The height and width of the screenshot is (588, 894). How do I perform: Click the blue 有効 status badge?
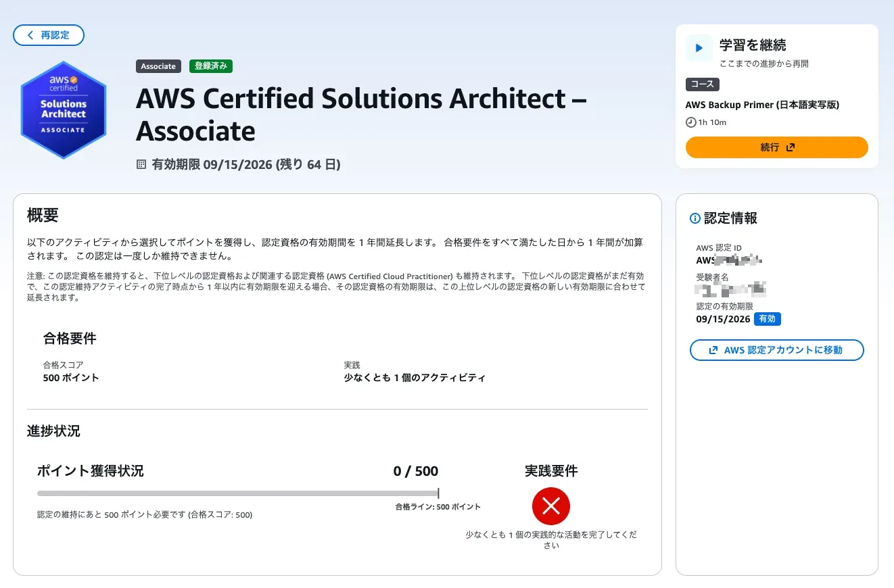(x=768, y=319)
